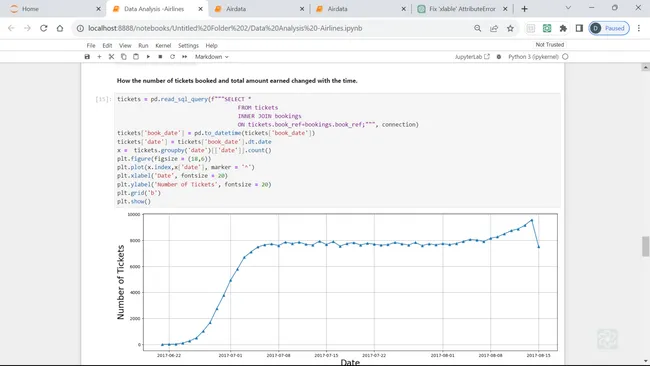The width and height of the screenshot is (650, 366).
Task: Click the Not Trusted notebook label
Action: (x=550, y=45)
